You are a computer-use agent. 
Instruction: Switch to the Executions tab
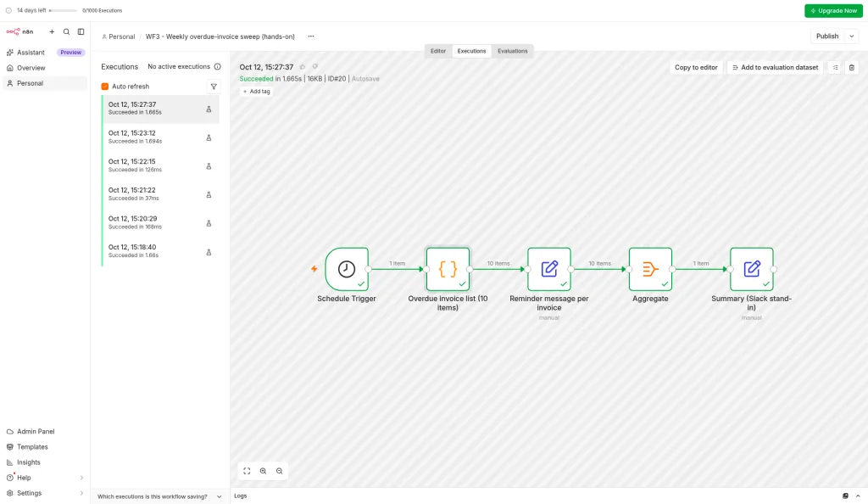471,51
